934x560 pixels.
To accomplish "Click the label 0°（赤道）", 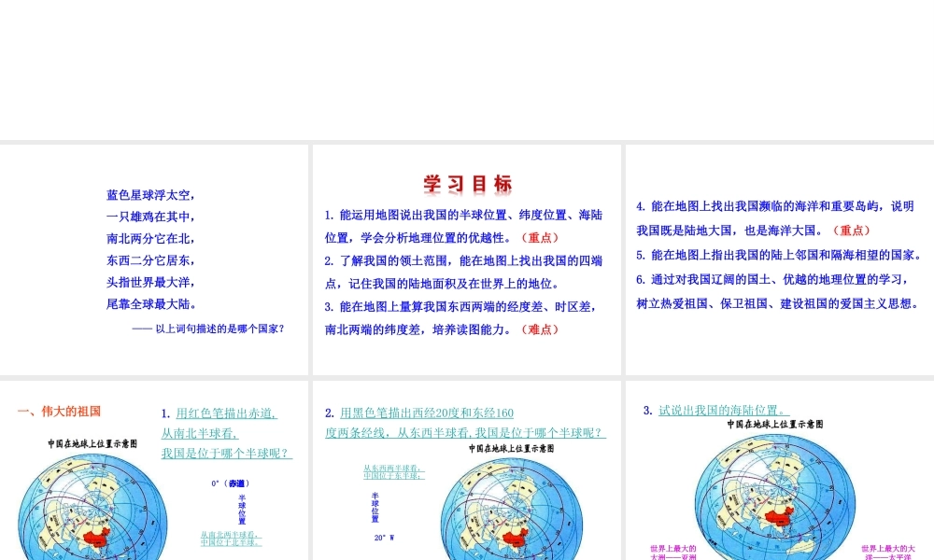I will coord(231,483).
